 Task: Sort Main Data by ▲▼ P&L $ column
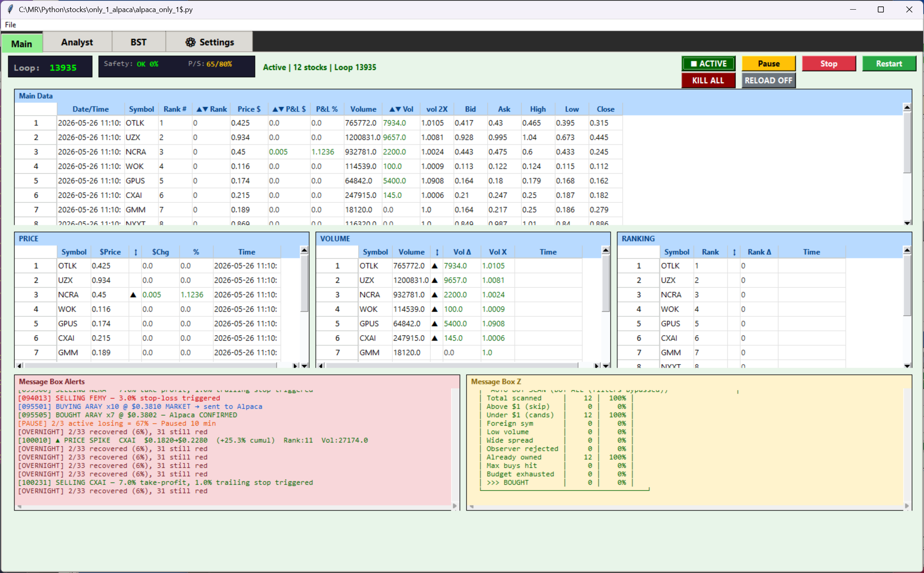coord(289,109)
